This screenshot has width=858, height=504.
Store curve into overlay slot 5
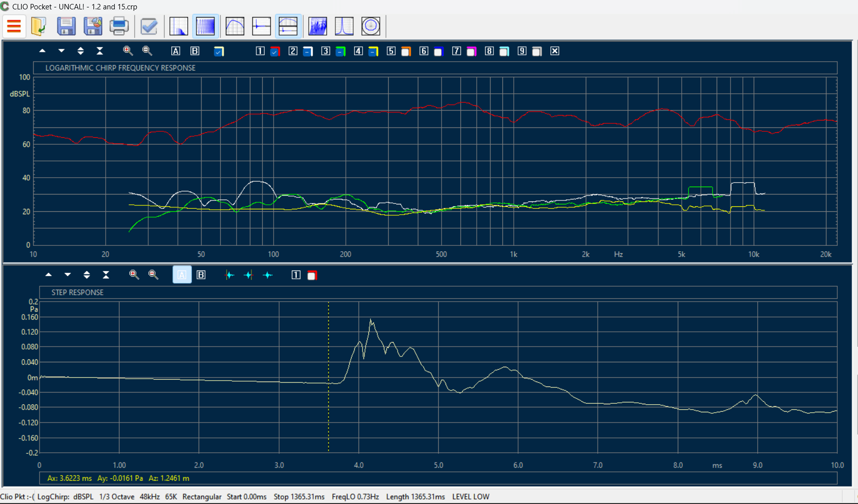(391, 51)
